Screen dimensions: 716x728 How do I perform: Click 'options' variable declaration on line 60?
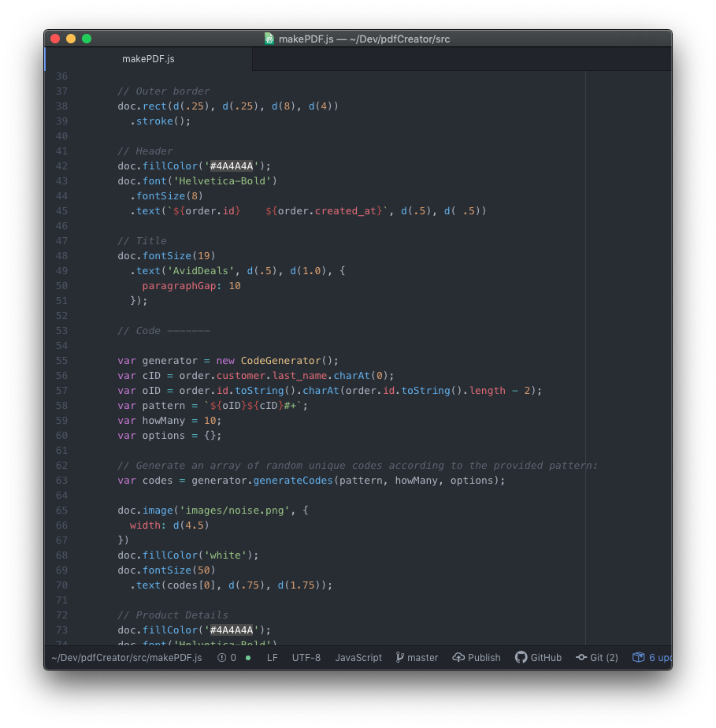click(x=163, y=436)
